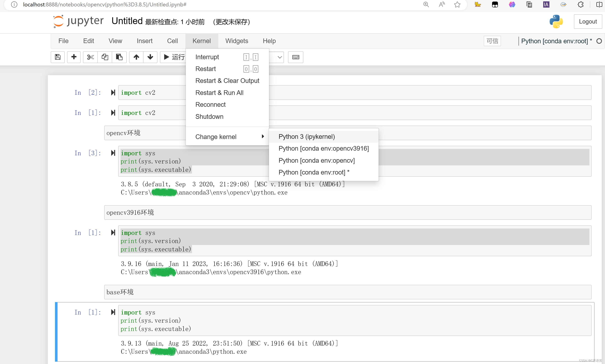Click the 3.9.16 version output text
This screenshot has width=605, height=364.
[x=229, y=264]
